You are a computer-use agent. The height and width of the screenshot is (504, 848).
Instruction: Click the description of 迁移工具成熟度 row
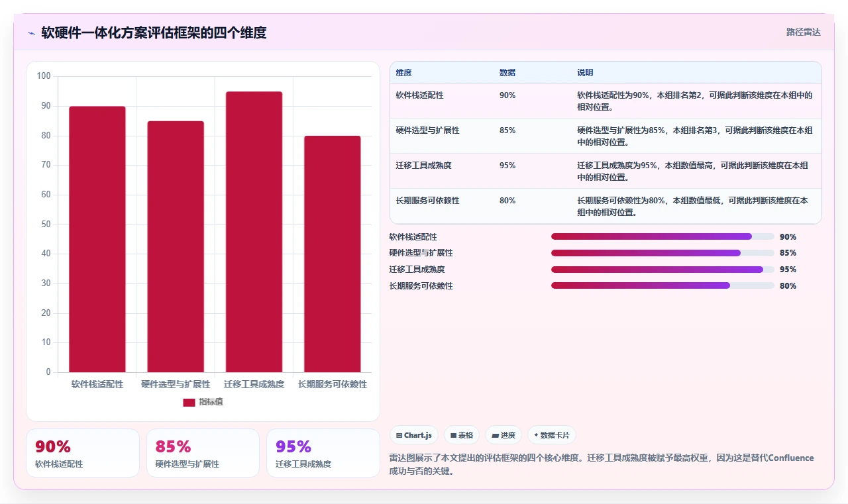(x=693, y=171)
